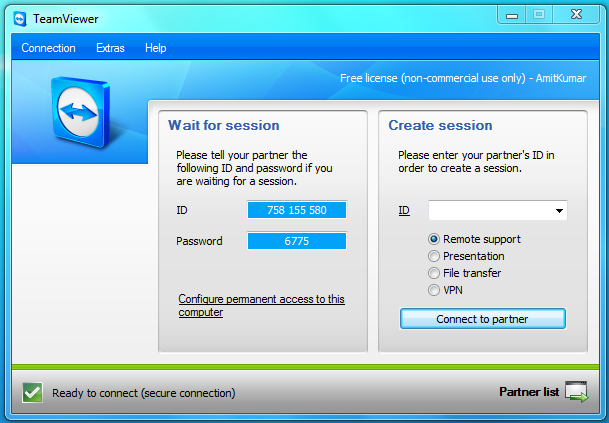This screenshot has width=609, height=423.
Task: Click the Free license AmitKumar text
Action: (463, 78)
